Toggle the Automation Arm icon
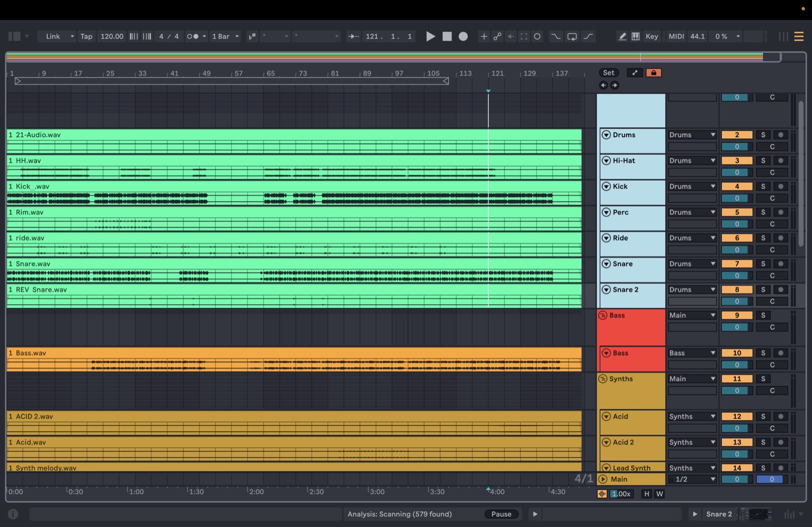Screen dimensions: 812x527 [497, 36]
